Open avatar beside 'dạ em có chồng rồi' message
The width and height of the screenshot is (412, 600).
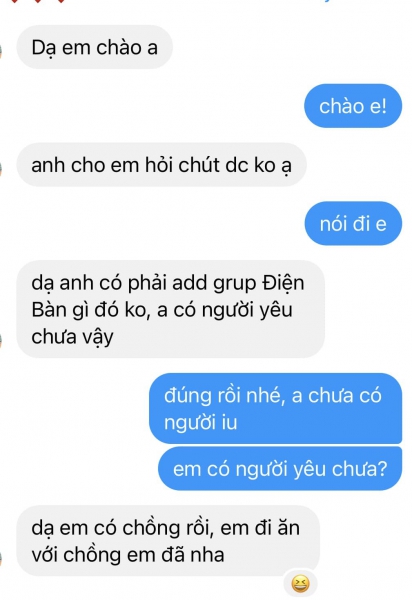(1, 558)
